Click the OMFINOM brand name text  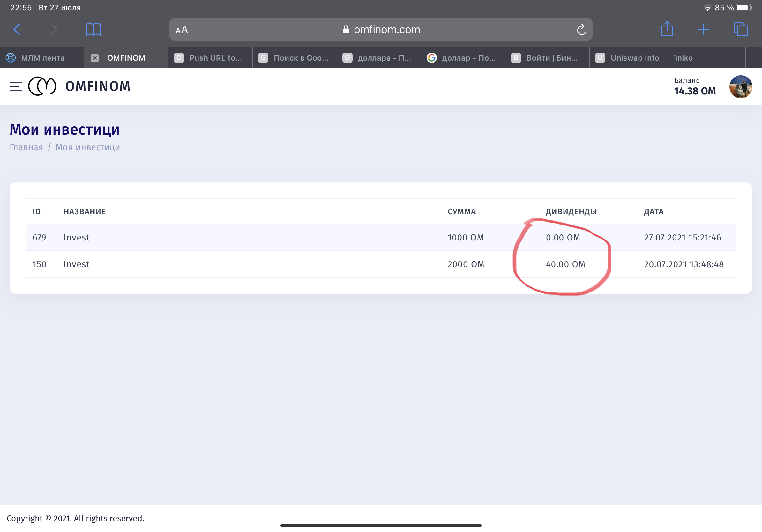(98, 86)
